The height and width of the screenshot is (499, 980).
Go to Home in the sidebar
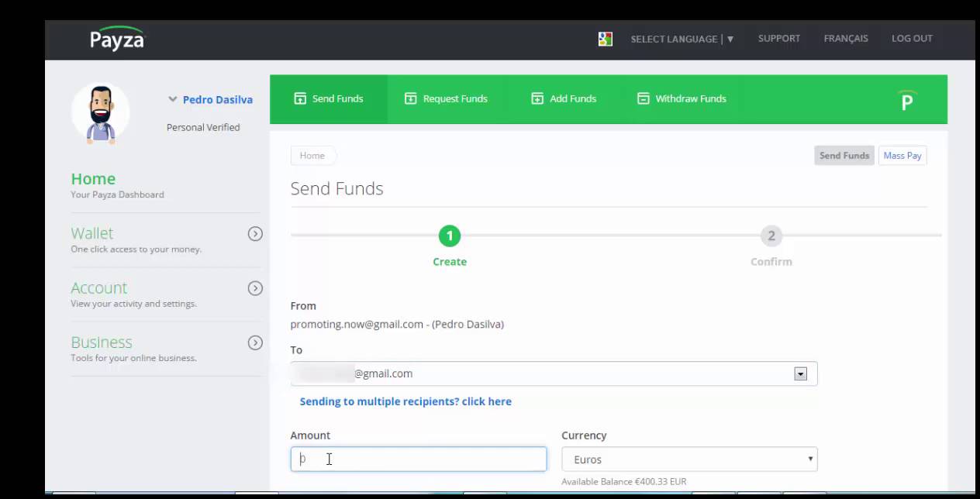tap(93, 179)
